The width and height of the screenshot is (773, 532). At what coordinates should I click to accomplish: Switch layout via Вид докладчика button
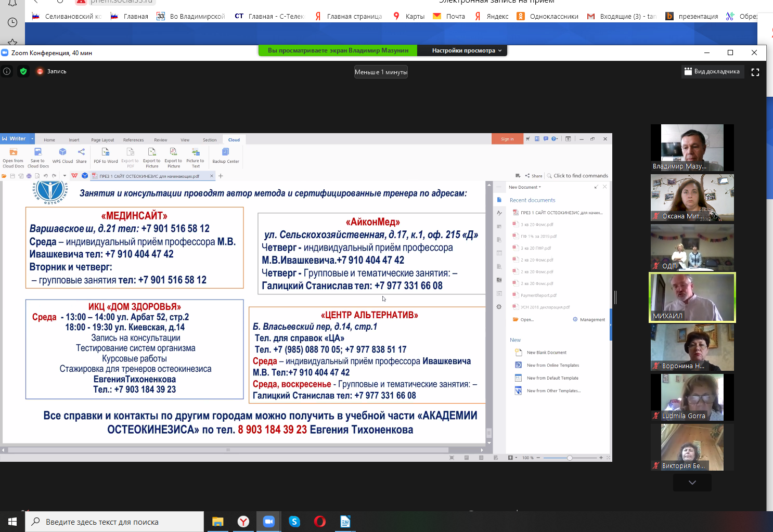[712, 72]
